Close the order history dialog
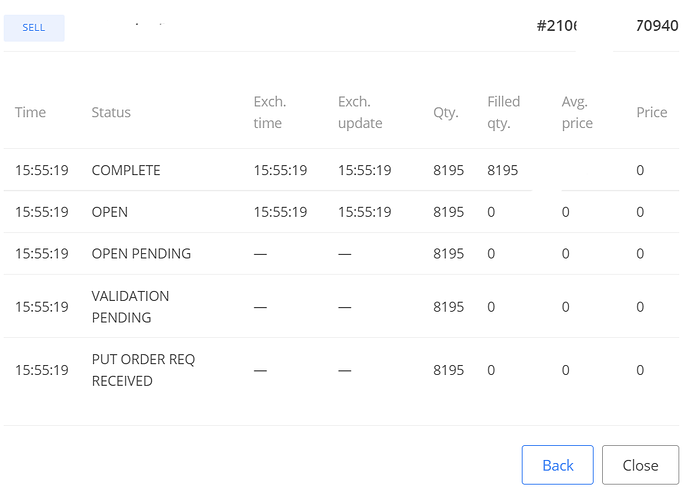 coord(640,465)
